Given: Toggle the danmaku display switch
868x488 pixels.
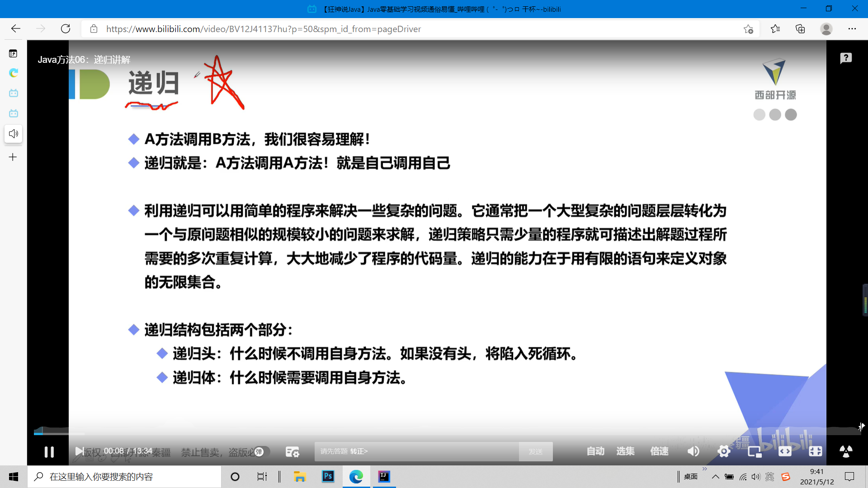Looking at the screenshot, I should 262,451.
